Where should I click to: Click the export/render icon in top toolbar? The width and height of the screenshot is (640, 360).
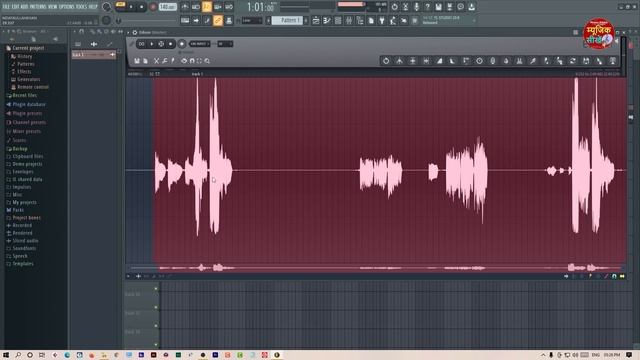click(449, 7)
